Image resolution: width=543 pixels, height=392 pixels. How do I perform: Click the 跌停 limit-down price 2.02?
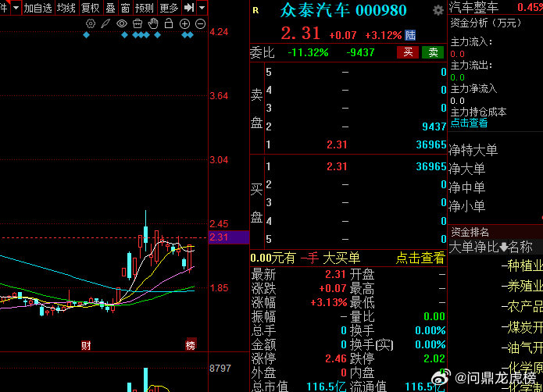pos(434,358)
